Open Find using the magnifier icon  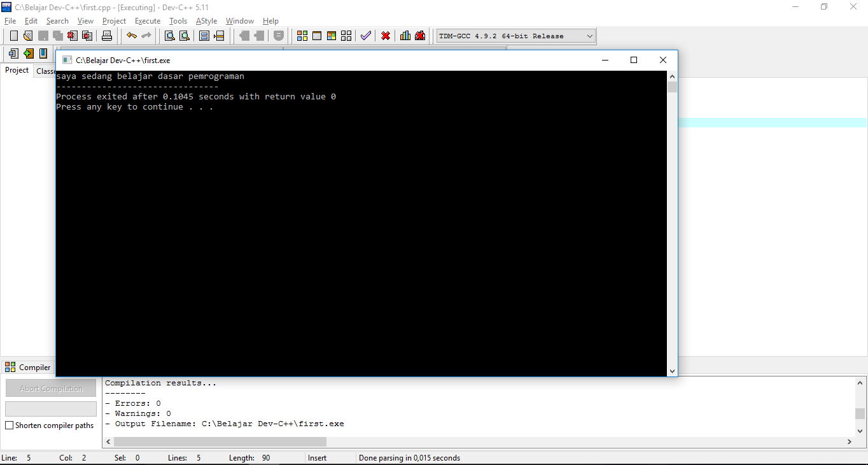(x=169, y=36)
